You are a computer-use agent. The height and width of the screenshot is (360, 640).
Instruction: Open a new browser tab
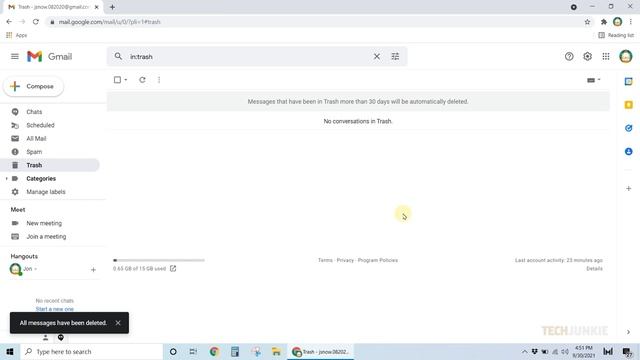[x=112, y=7]
